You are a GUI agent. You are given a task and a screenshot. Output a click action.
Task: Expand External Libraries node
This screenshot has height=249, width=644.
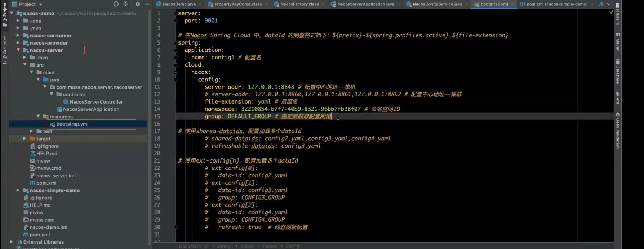12,242
